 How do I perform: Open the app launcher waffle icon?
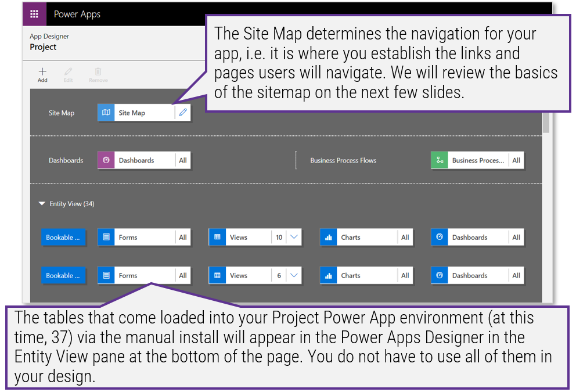pyautogui.click(x=34, y=14)
